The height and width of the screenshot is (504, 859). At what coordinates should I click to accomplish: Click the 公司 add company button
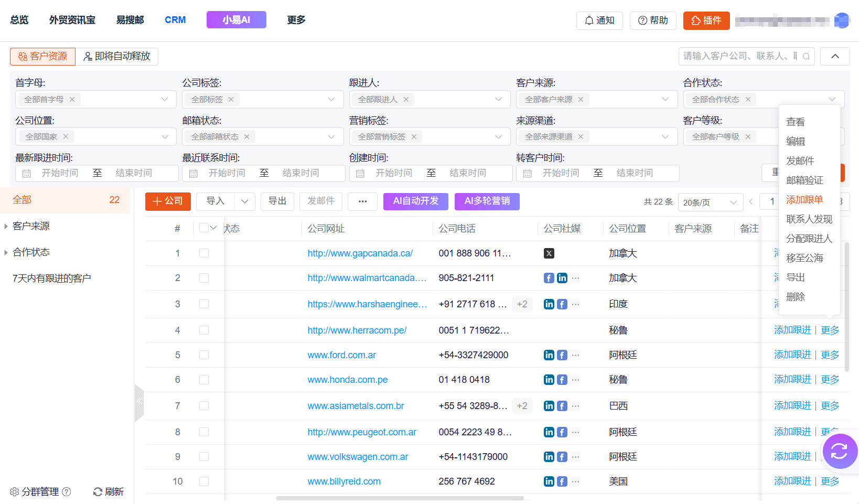[x=168, y=201]
